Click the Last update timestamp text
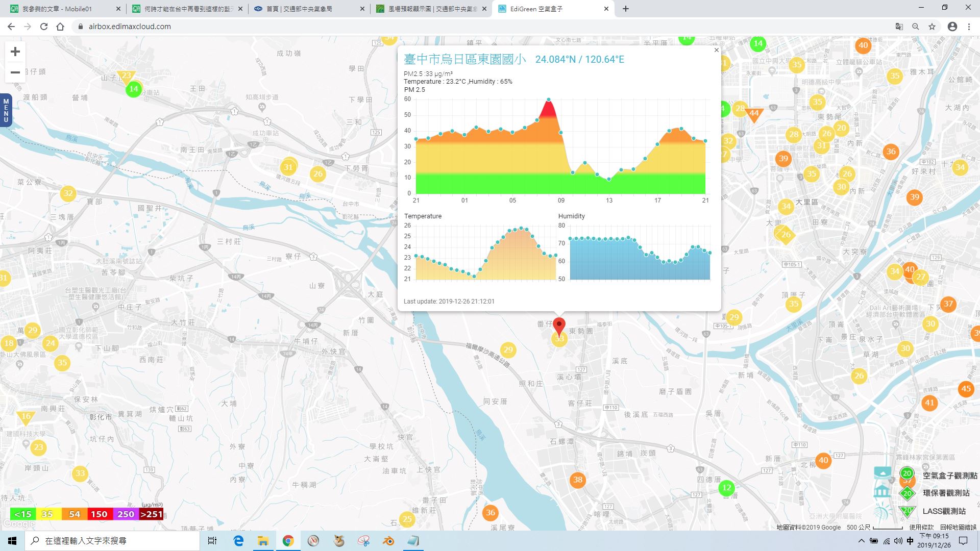The image size is (980, 551). click(449, 302)
